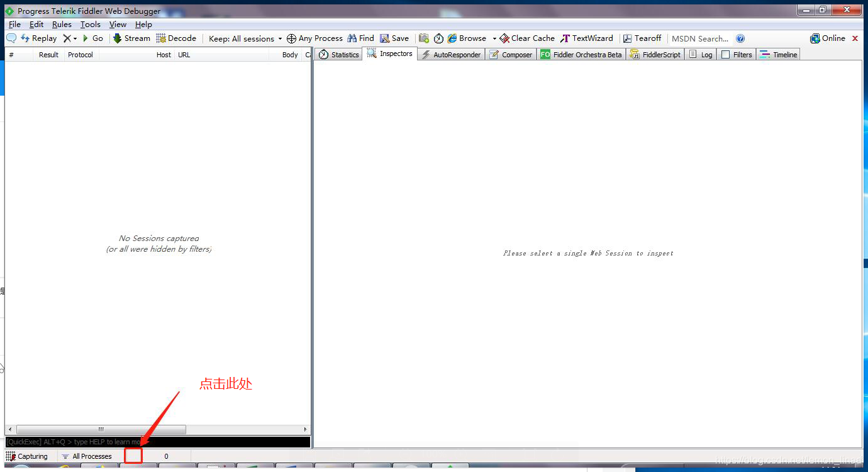
Task: Click the camera screenshot icon
Action: click(424, 38)
